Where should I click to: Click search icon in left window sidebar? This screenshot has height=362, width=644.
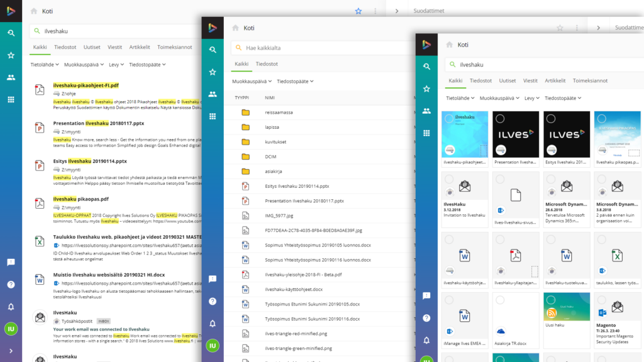tap(11, 33)
